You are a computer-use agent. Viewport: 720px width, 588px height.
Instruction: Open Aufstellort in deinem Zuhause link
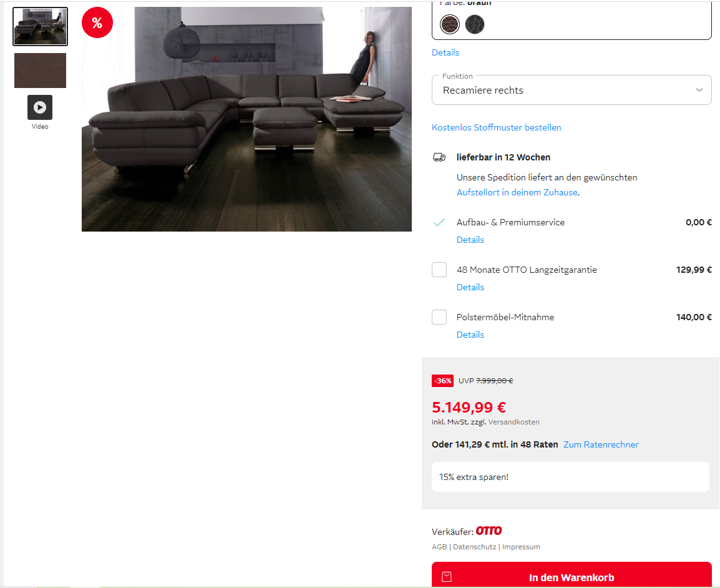tap(517, 192)
